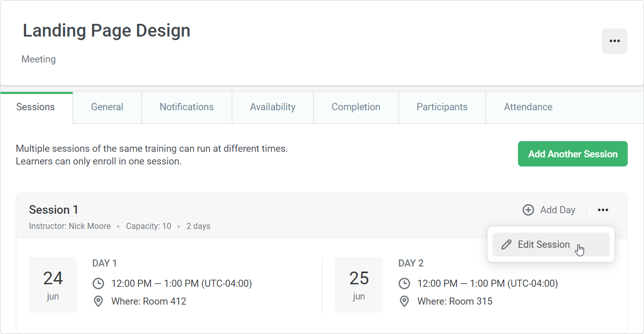Click the Add Day button
The image size is (644, 334).
[549, 210]
